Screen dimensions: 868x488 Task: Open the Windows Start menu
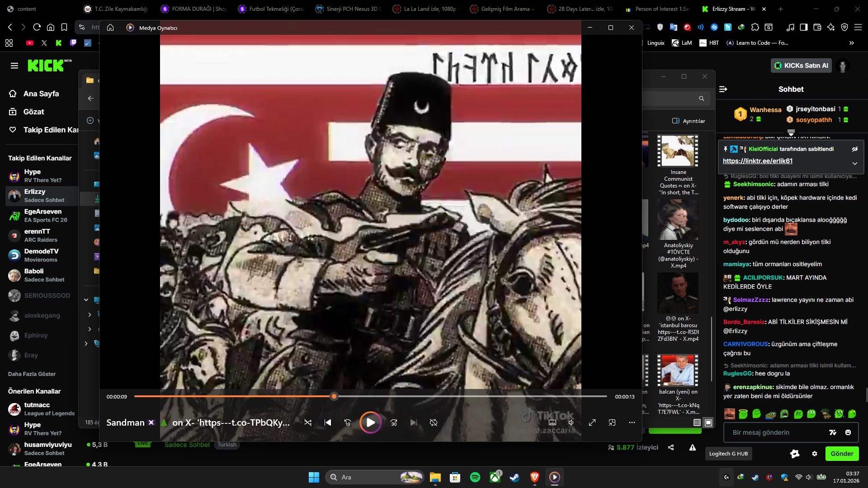click(x=314, y=477)
